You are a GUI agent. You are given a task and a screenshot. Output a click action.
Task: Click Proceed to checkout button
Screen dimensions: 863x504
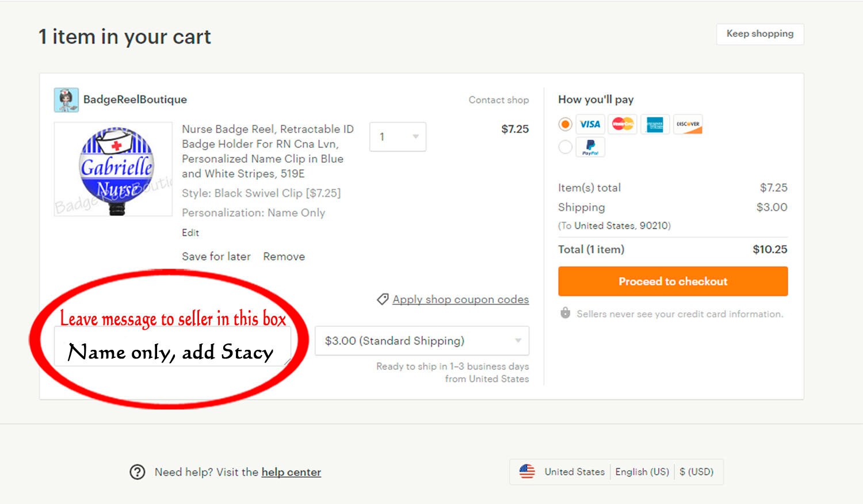point(673,281)
